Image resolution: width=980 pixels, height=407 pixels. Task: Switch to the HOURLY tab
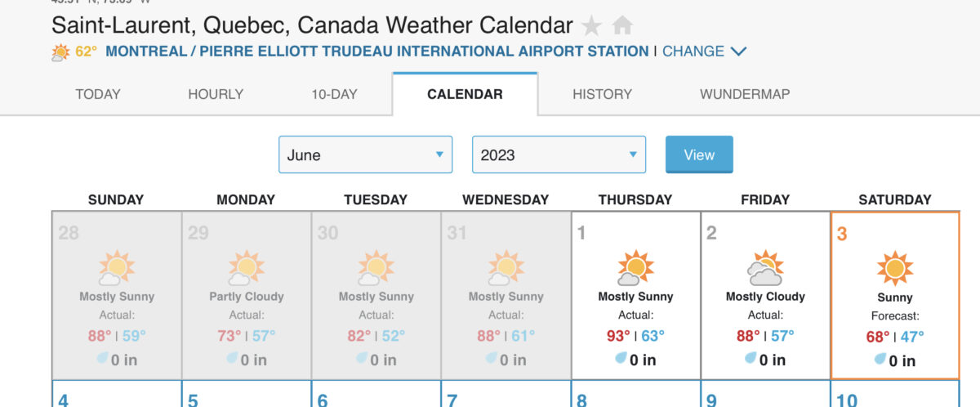pos(216,94)
